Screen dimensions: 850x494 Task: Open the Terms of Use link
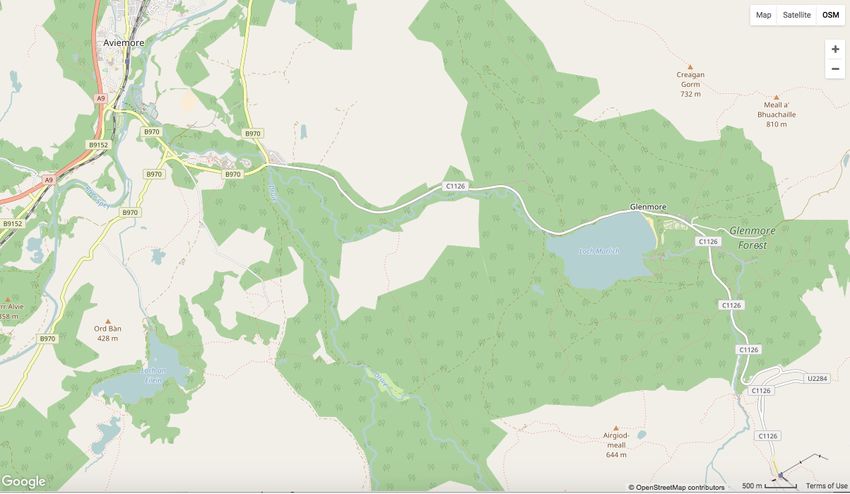(826, 486)
